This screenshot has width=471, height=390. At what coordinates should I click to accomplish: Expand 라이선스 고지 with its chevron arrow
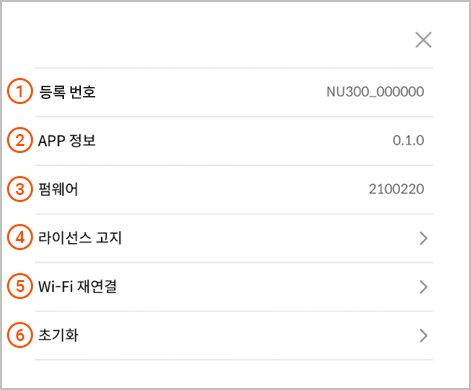tap(423, 238)
